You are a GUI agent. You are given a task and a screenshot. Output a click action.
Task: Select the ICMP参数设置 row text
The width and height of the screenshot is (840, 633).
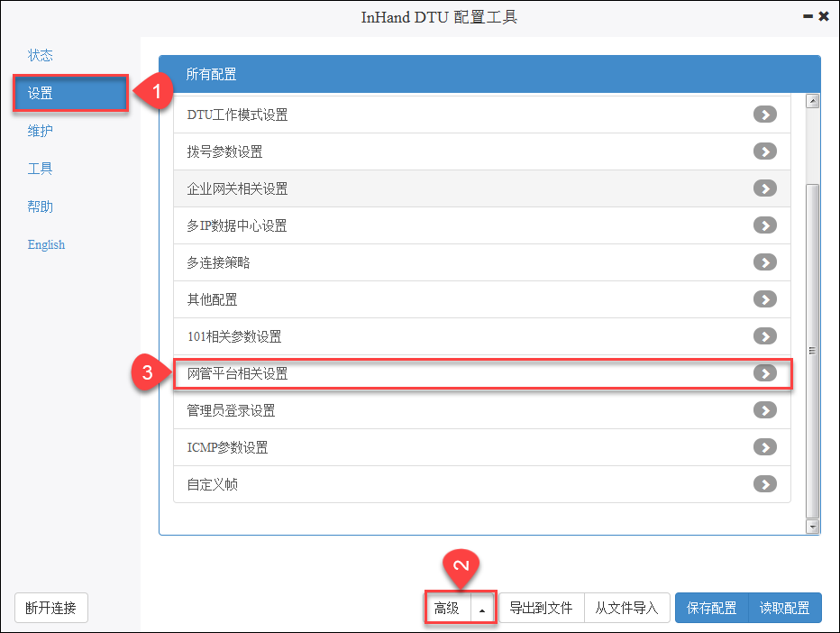(x=227, y=447)
